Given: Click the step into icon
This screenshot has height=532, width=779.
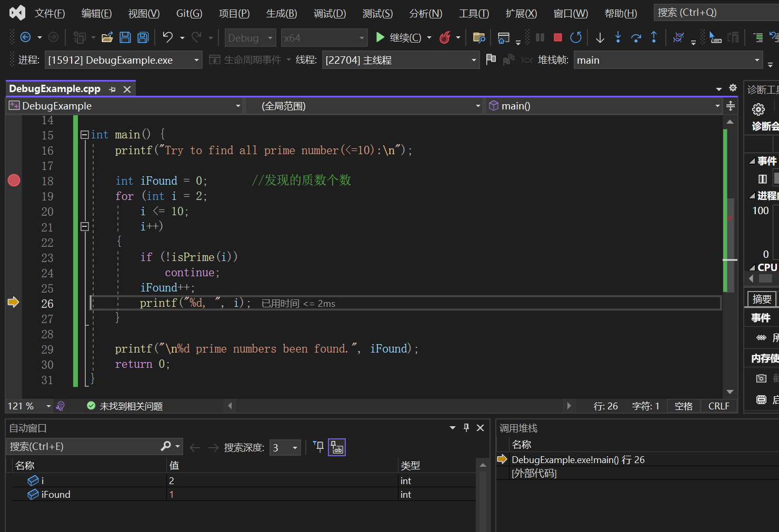Looking at the screenshot, I should click(618, 37).
